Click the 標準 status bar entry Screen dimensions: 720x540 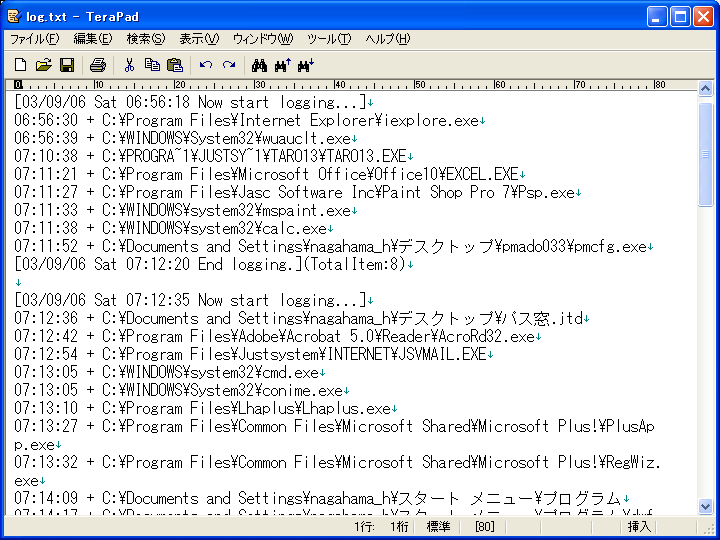438,526
